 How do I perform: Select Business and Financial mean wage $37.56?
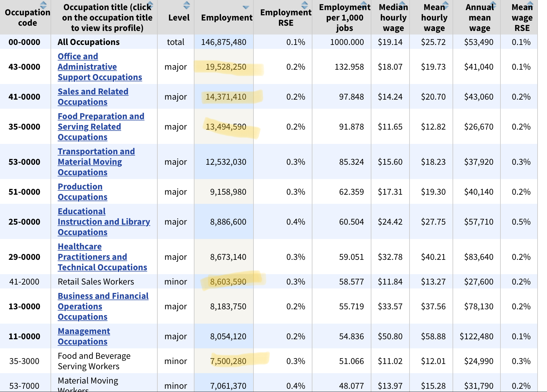coord(433,306)
